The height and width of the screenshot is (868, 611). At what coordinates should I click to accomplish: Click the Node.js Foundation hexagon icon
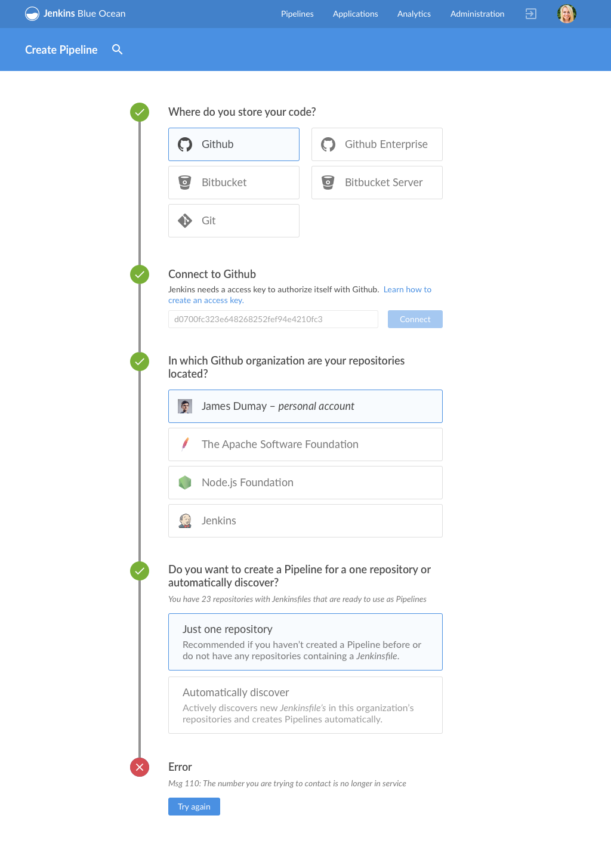click(x=185, y=483)
